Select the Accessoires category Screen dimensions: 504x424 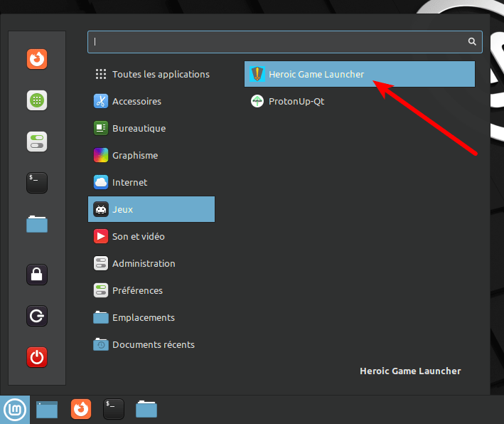point(151,101)
